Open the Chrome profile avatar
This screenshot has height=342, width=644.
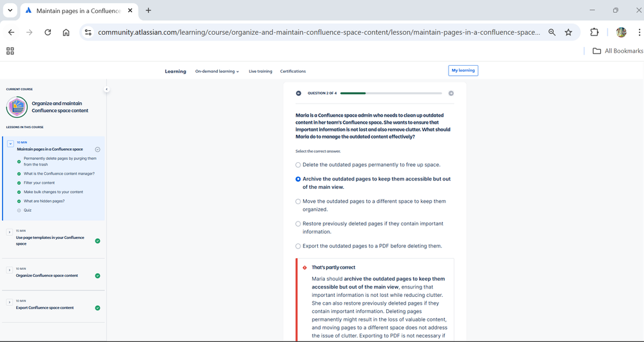coord(621,32)
